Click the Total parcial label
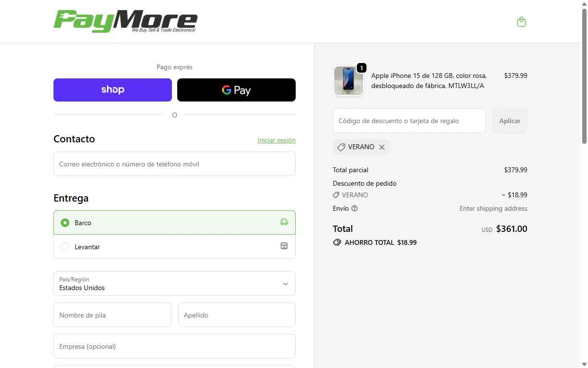This screenshot has width=588, height=368. point(351,170)
